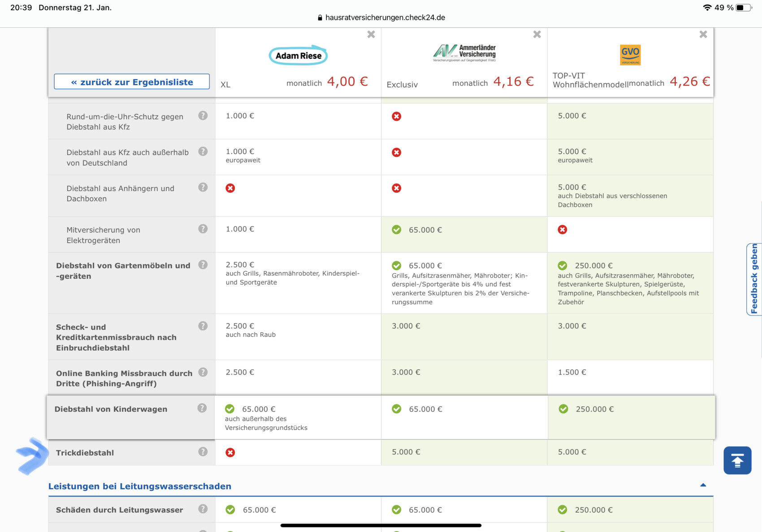Open help for Mitversicherung von Elektrogeräten

tap(203, 229)
